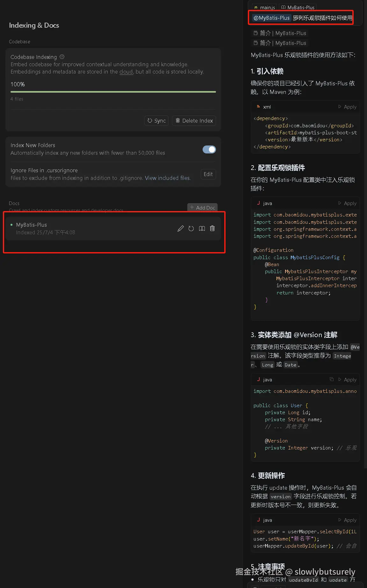Click the inline 'version' code tag

[281, 497]
